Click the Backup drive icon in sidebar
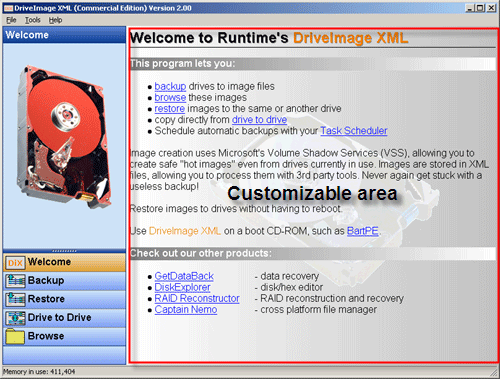Screen dimensions: 500x379 click(x=15, y=281)
